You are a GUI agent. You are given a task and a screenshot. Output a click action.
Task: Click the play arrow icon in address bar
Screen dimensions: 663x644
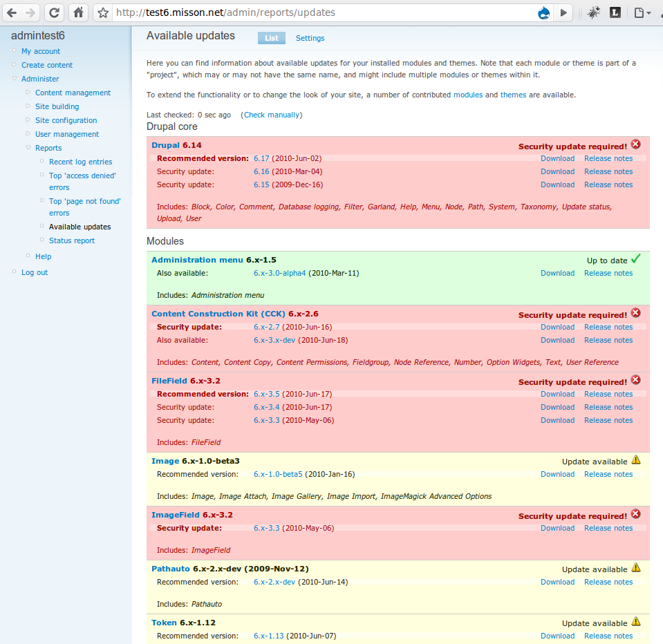point(563,12)
